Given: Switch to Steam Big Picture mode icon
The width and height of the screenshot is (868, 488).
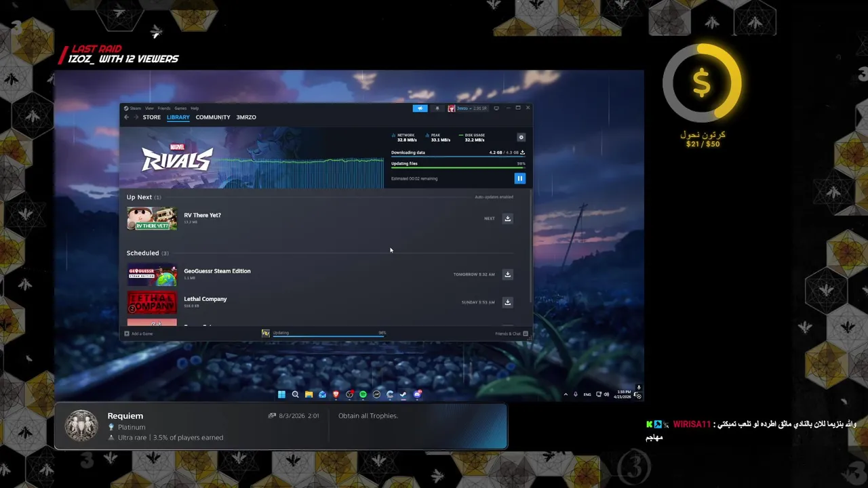Looking at the screenshot, I should [496, 108].
